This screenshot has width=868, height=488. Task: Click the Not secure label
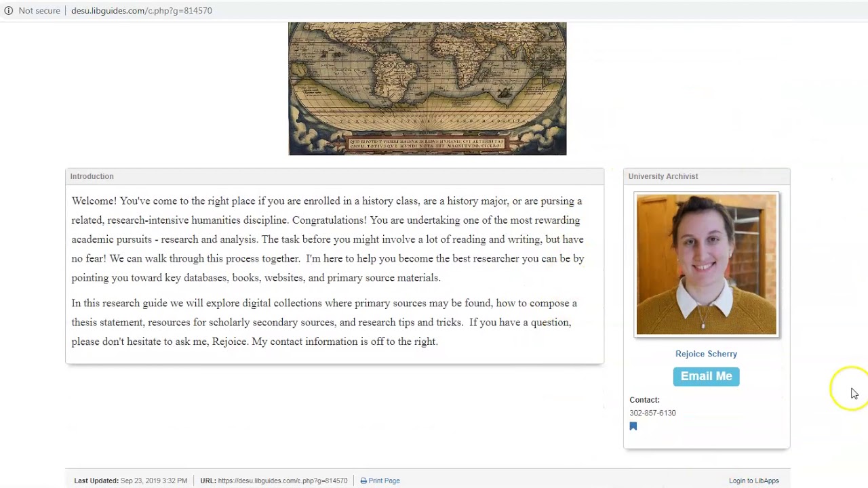point(39,11)
